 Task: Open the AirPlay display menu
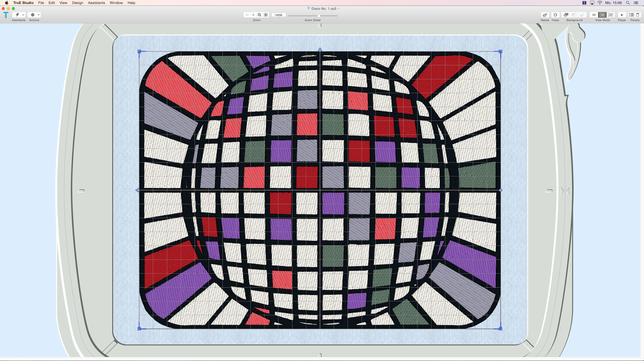(592, 3)
